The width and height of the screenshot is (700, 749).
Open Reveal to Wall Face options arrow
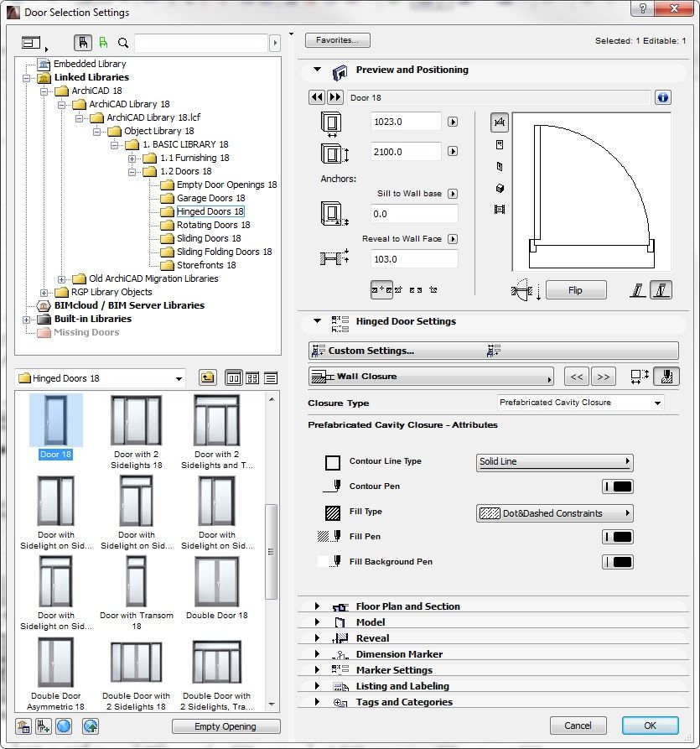click(x=453, y=239)
